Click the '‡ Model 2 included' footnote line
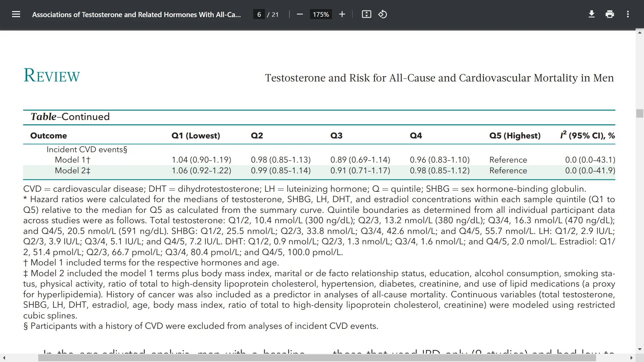 tap(319, 294)
